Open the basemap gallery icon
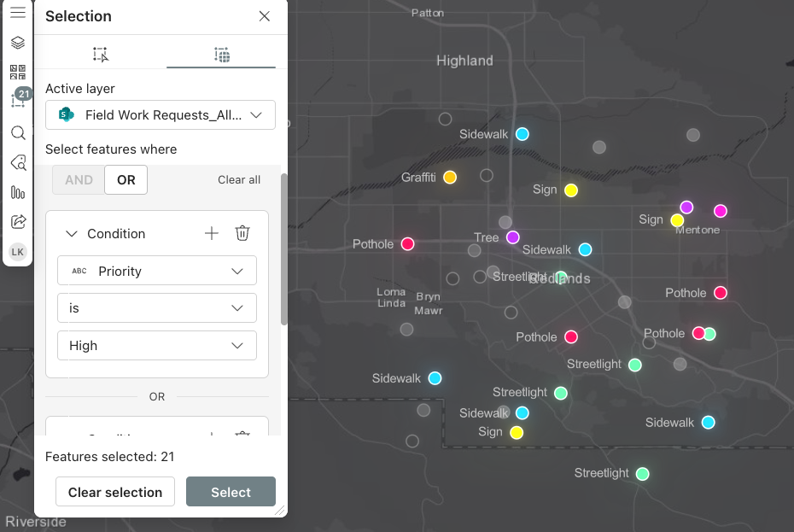 point(18,72)
